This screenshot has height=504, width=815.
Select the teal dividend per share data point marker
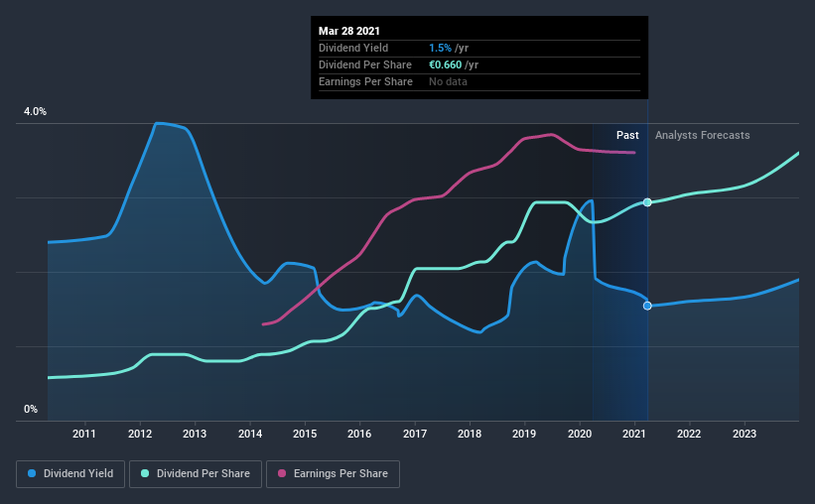(647, 202)
